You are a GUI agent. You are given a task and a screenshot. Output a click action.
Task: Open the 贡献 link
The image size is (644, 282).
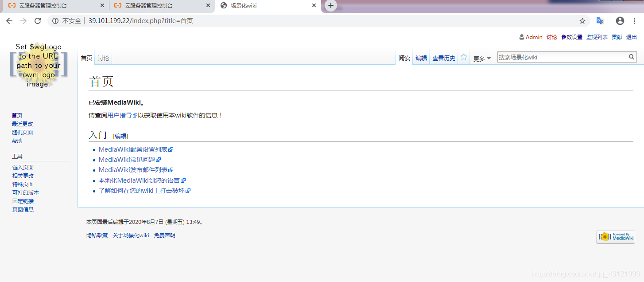[x=617, y=37]
